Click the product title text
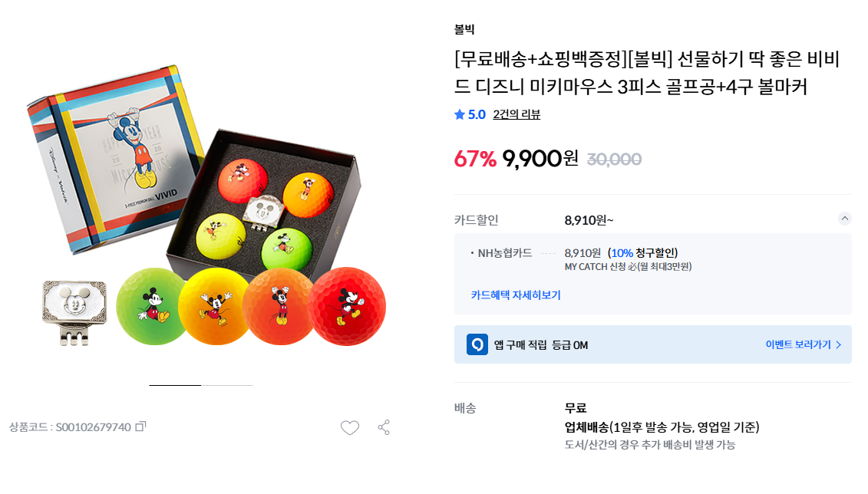 tap(647, 72)
